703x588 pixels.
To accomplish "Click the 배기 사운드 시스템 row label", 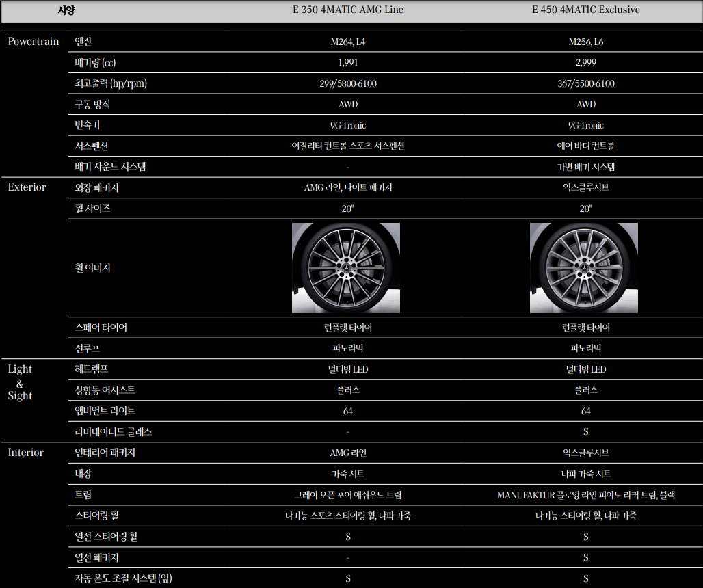I will [110, 167].
